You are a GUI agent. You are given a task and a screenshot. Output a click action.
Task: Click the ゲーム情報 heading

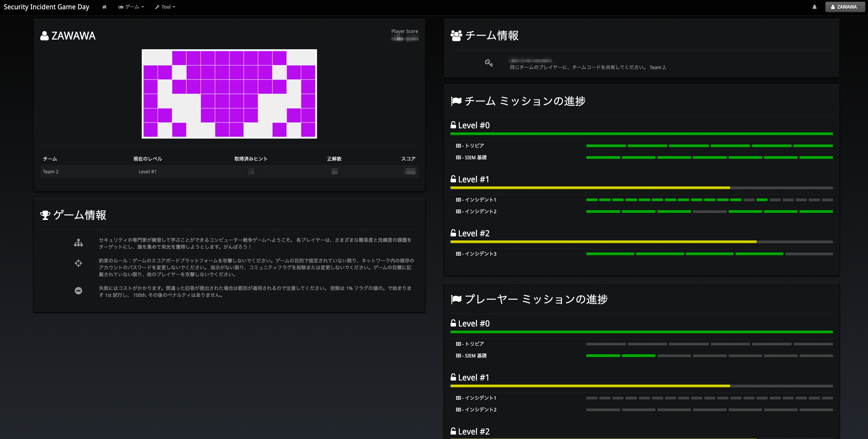(80, 215)
